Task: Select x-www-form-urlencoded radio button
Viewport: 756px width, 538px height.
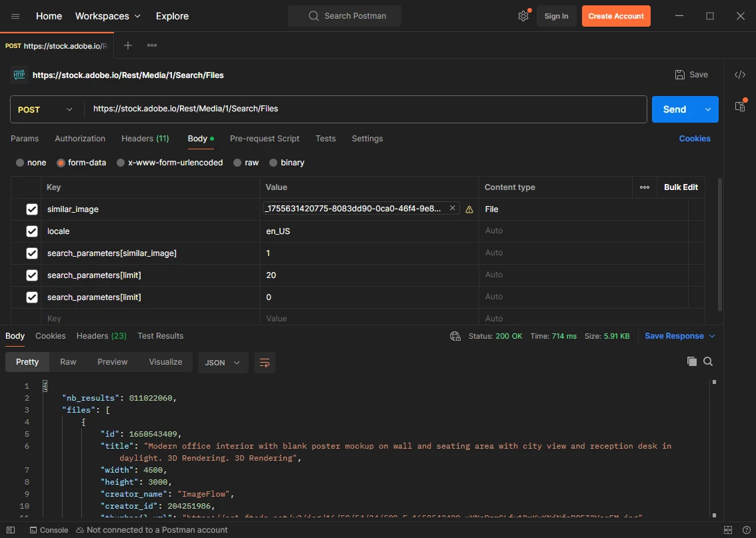Action: 121,163
